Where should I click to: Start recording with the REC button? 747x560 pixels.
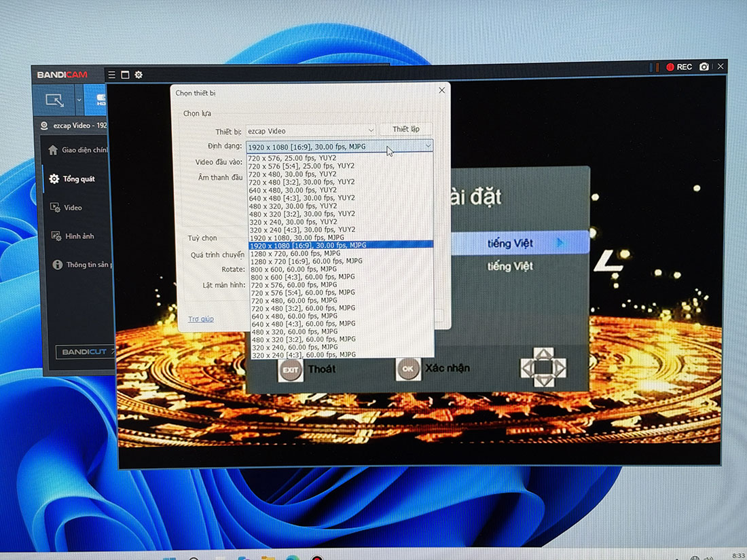tap(679, 67)
